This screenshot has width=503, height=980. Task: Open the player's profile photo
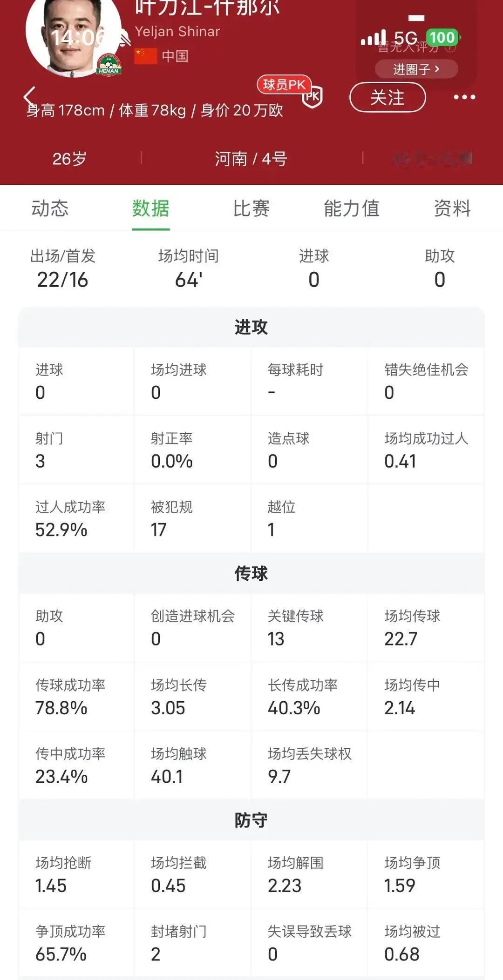click(70, 33)
